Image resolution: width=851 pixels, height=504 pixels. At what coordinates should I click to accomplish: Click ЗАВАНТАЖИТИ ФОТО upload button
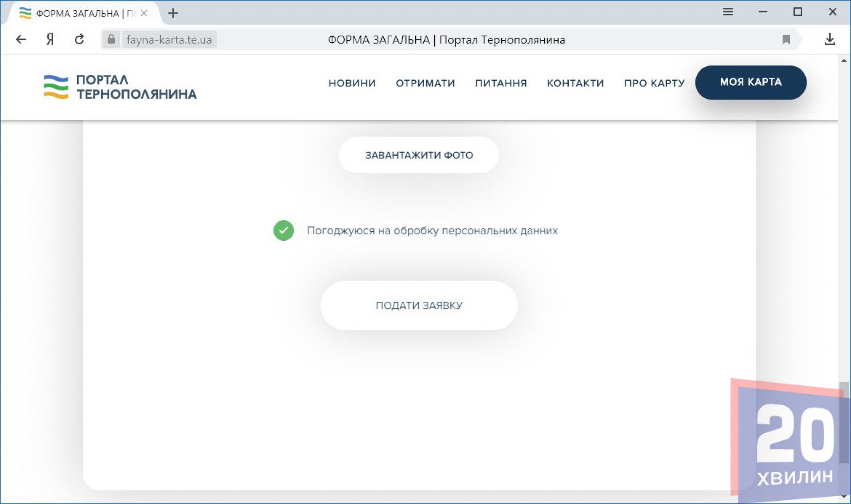(x=419, y=155)
